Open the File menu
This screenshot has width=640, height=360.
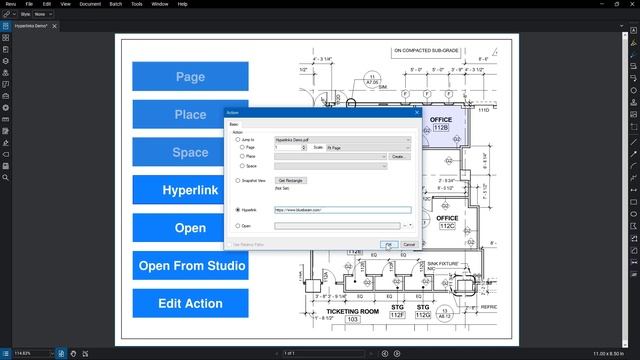coord(29,4)
